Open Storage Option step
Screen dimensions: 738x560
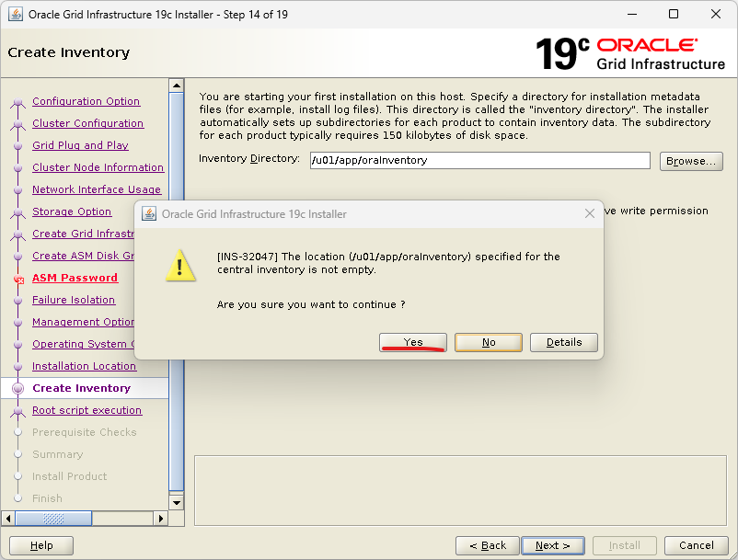point(72,211)
